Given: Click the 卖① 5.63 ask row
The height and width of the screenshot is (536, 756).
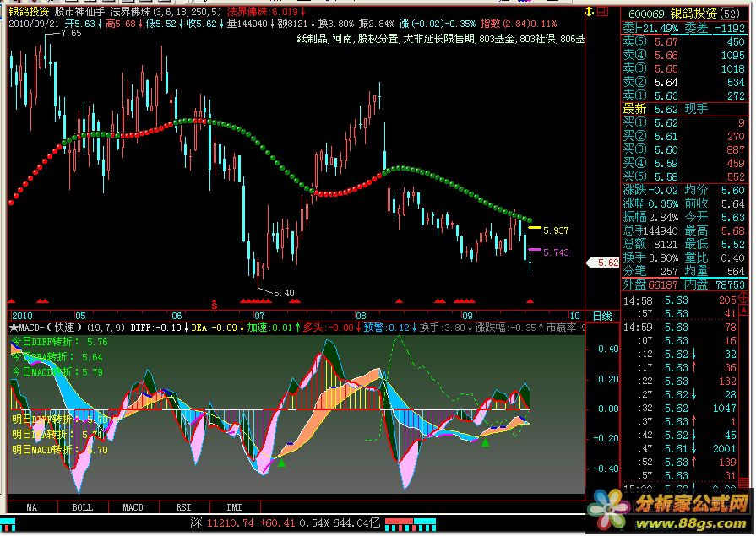Looking at the screenshot, I should tap(683, 96).
